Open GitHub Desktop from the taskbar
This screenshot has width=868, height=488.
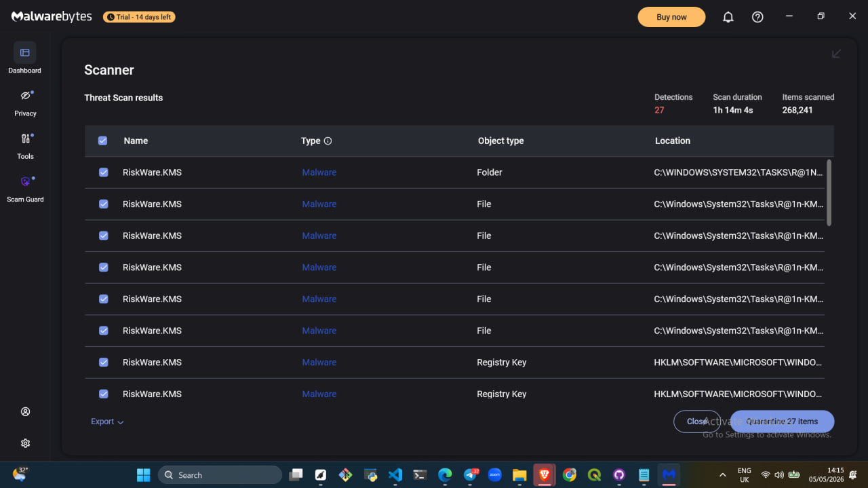[619, 475]
